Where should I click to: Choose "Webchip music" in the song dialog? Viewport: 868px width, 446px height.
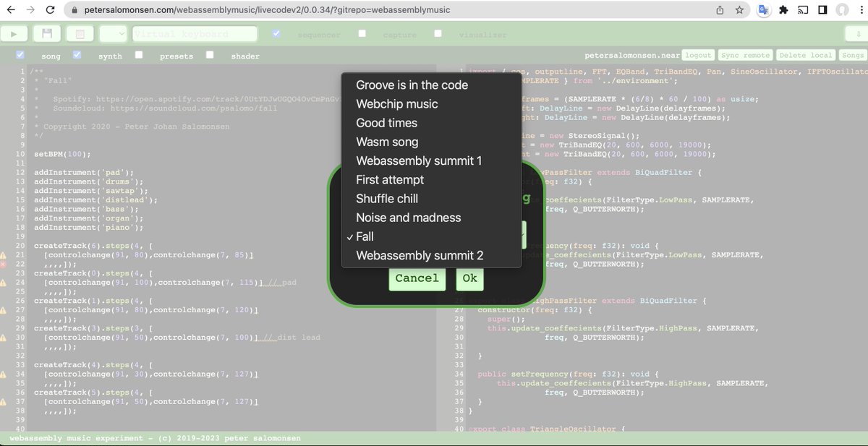tap(396, 103)
